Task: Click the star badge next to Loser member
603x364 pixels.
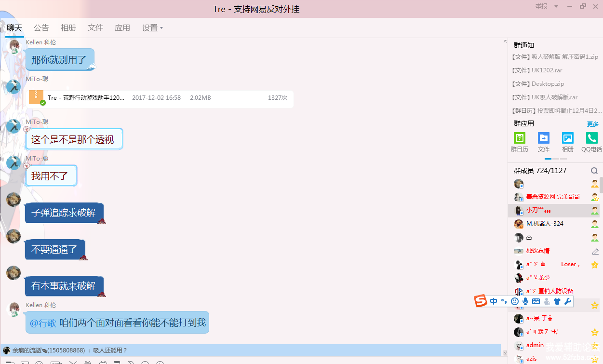Action: [x=595, y=265]
